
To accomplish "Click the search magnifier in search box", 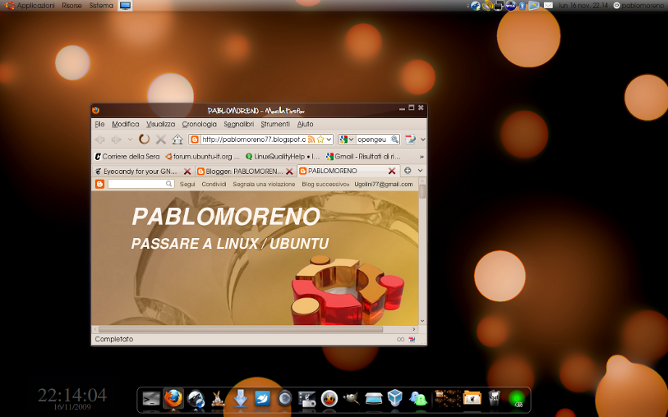I will [394, 139].
